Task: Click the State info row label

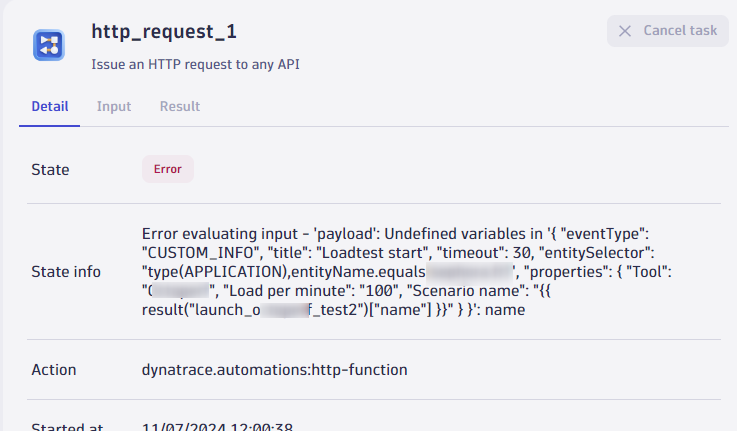Action: coord(66,271)
